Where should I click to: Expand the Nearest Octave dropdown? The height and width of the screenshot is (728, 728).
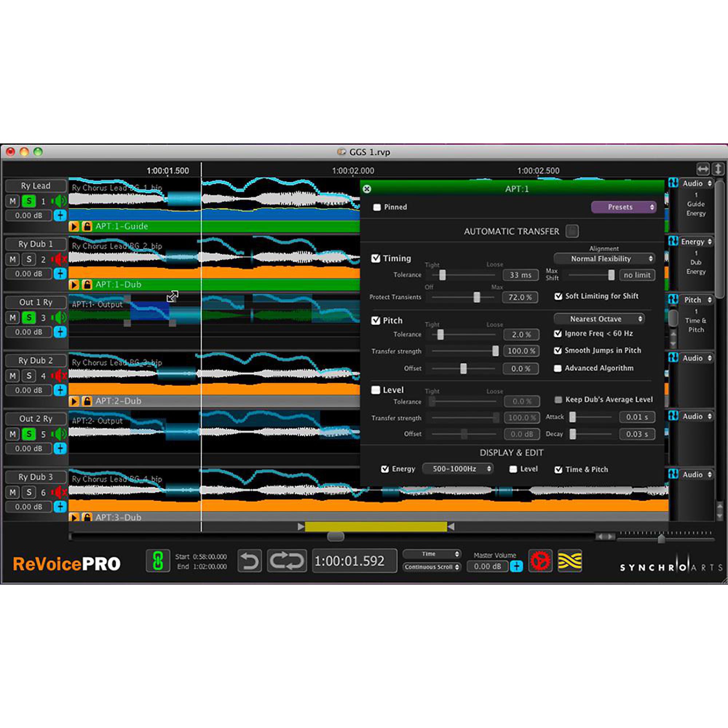tap(599, 319)
